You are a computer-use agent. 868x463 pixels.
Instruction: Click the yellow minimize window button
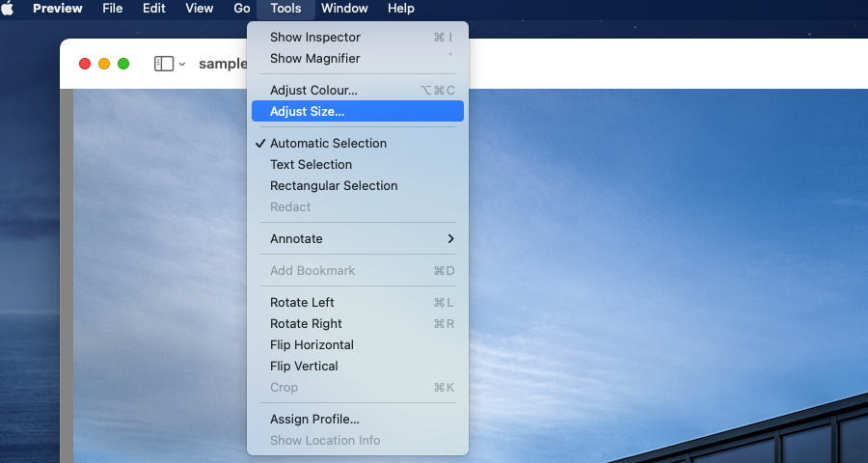point(104,64)
